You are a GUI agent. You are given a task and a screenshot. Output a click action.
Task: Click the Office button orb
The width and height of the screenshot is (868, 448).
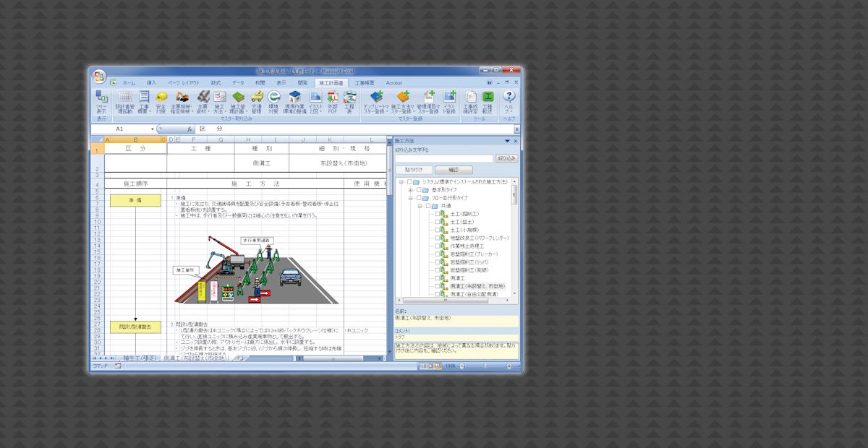coord(99,76)
